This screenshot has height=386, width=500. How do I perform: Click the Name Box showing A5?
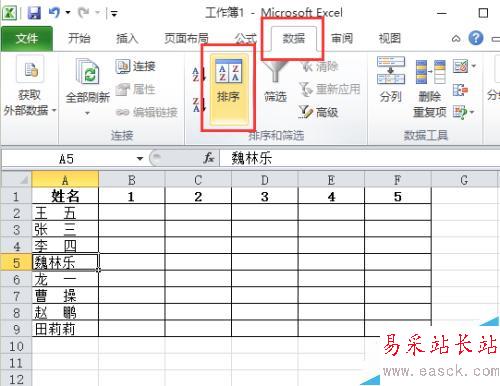coord(67,159)
